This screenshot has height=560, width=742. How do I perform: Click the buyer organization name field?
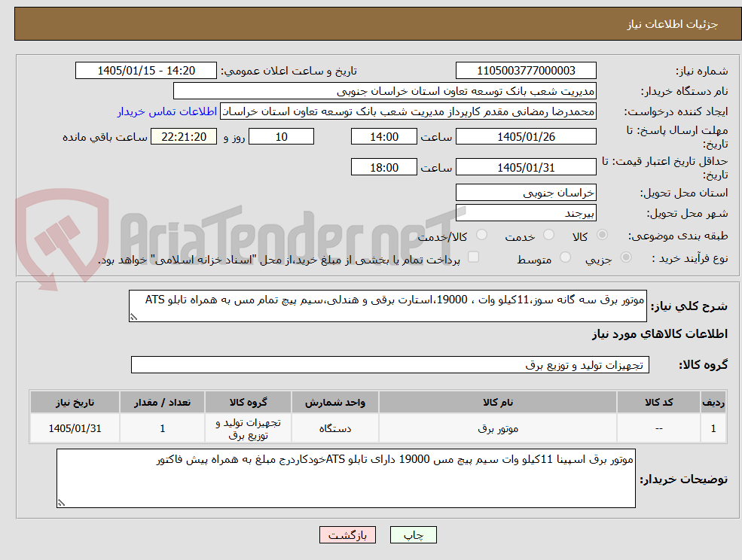click(x=385, y=91)
